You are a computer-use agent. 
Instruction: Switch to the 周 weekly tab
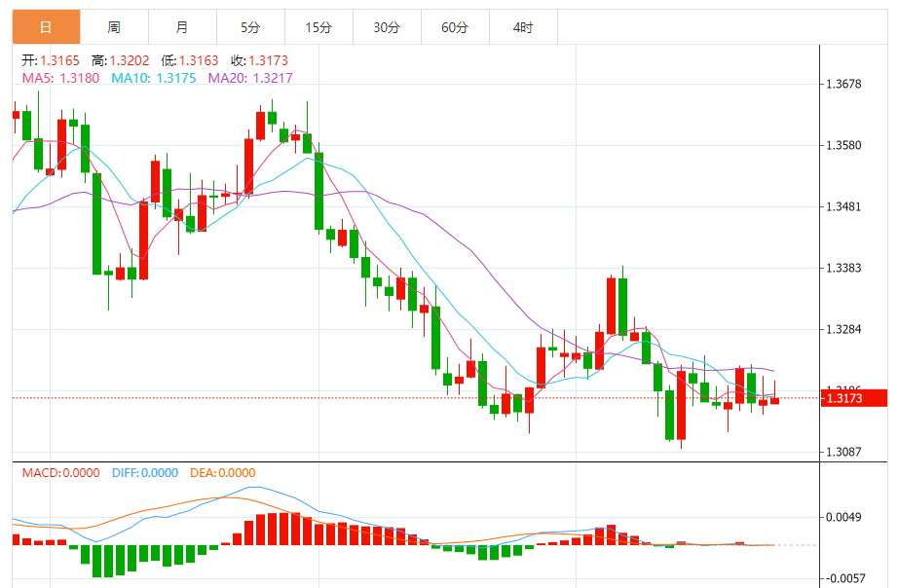click(x=114, y=27)
